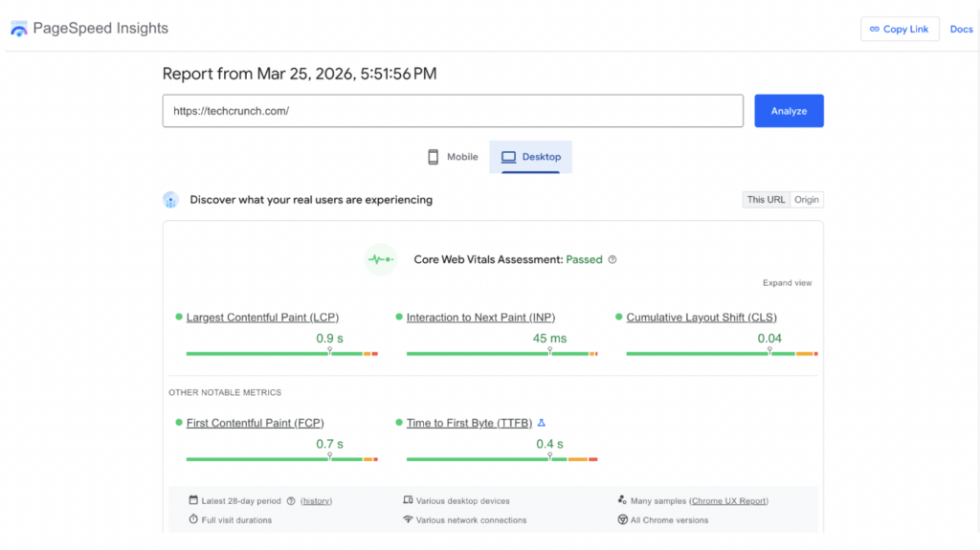The height and width of the screenshot is (550, 980).
Task: Click the PageSpeed Insights logo icon
Action: click(x=19, y=29)
